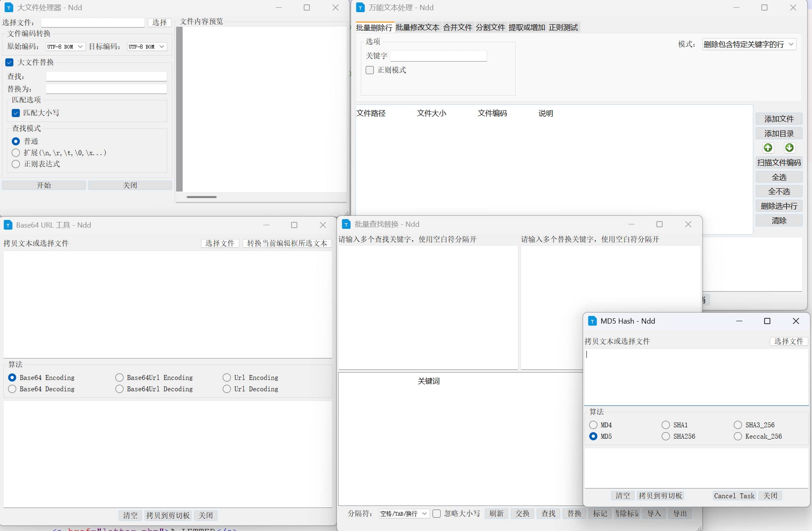The height and width of the screenshot is (531, 812).
Task: Click the 大文件处理器 title bar app icon
Action: [x=9, y=8]
